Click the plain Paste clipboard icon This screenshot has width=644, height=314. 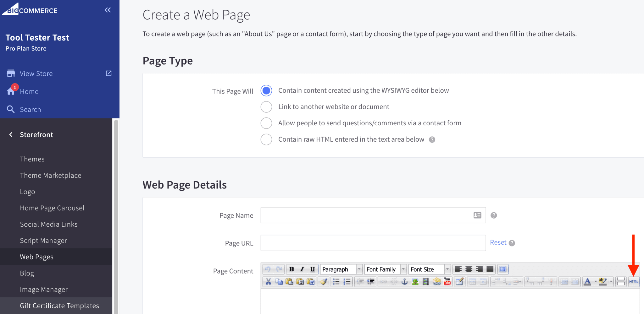[x=289, y=282]
